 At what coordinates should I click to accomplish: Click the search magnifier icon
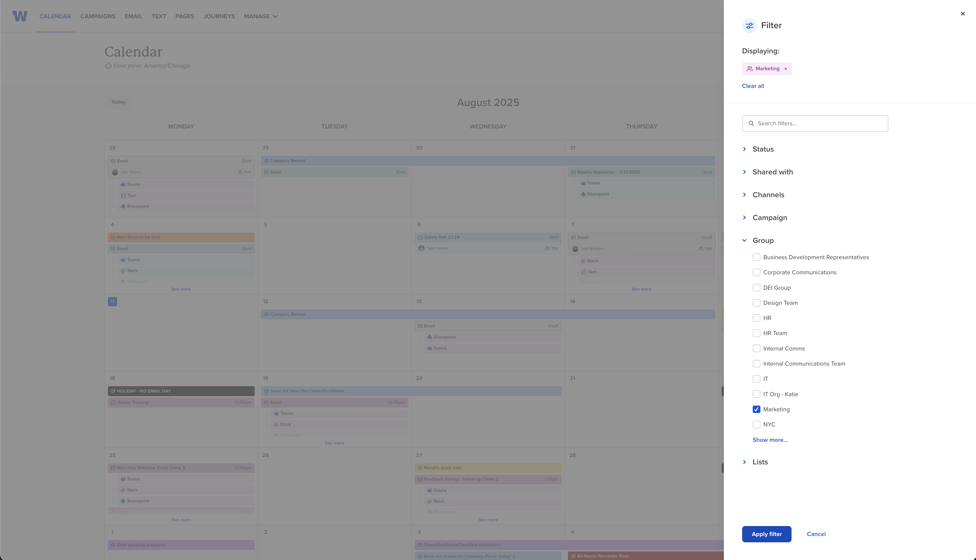coord(751,124)
